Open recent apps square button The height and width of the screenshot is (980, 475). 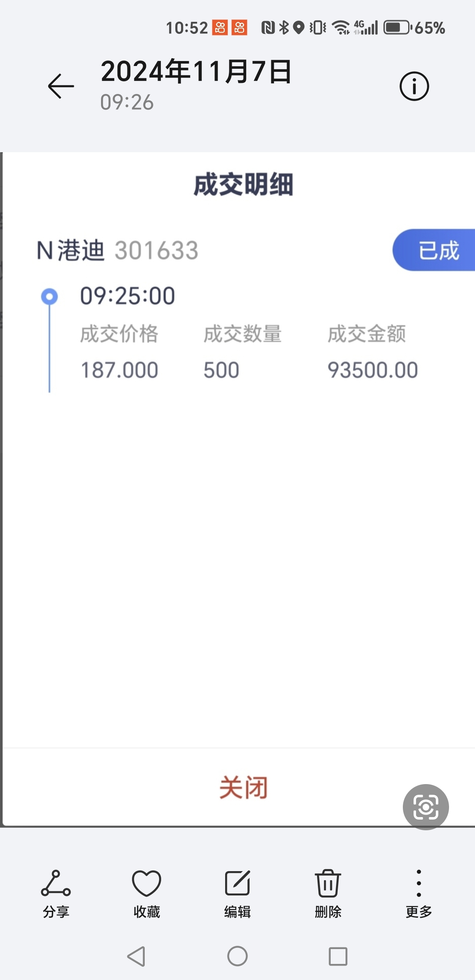click(x=338, y=956)
